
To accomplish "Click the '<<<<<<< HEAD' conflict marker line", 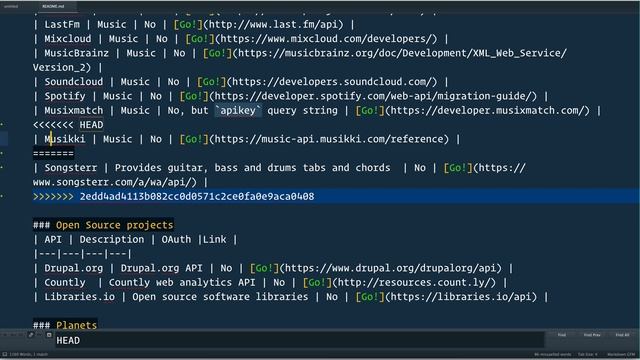I will [68, 124].
